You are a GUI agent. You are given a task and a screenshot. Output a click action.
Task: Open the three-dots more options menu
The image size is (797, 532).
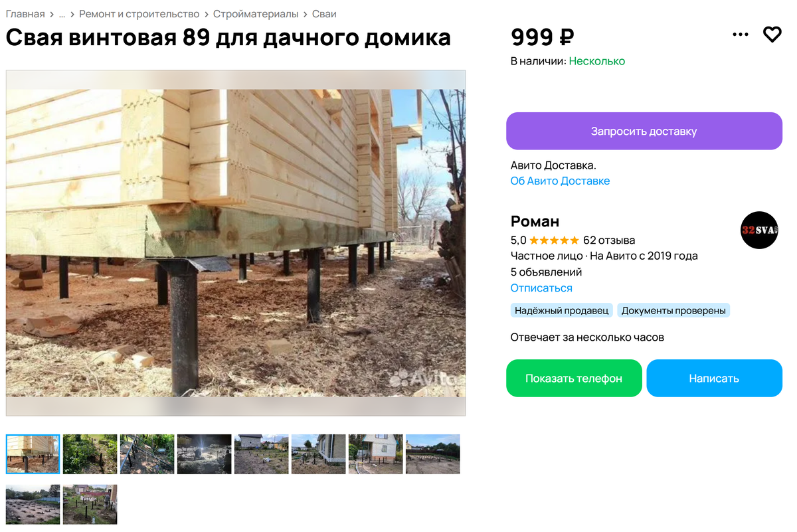740,35
